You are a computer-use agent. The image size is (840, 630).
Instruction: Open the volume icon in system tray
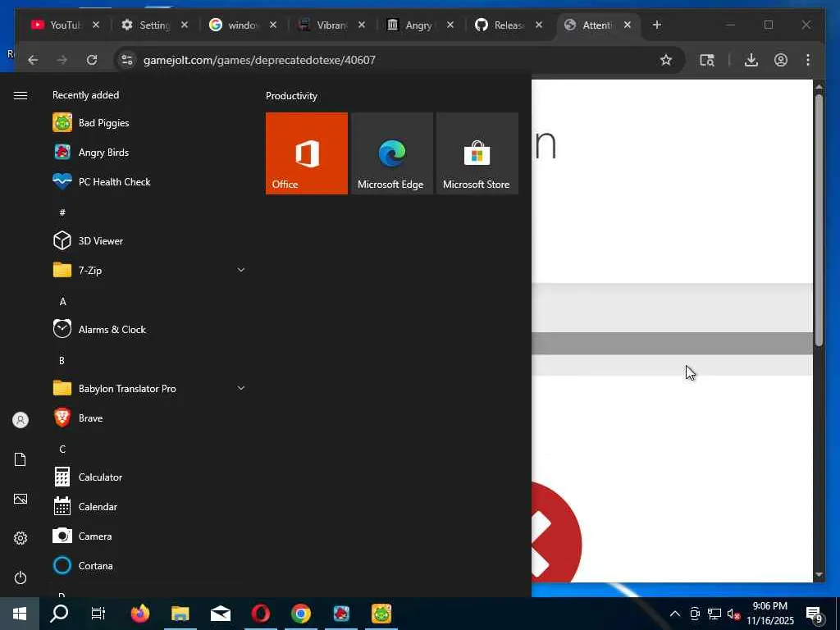[x=733, y=614]
